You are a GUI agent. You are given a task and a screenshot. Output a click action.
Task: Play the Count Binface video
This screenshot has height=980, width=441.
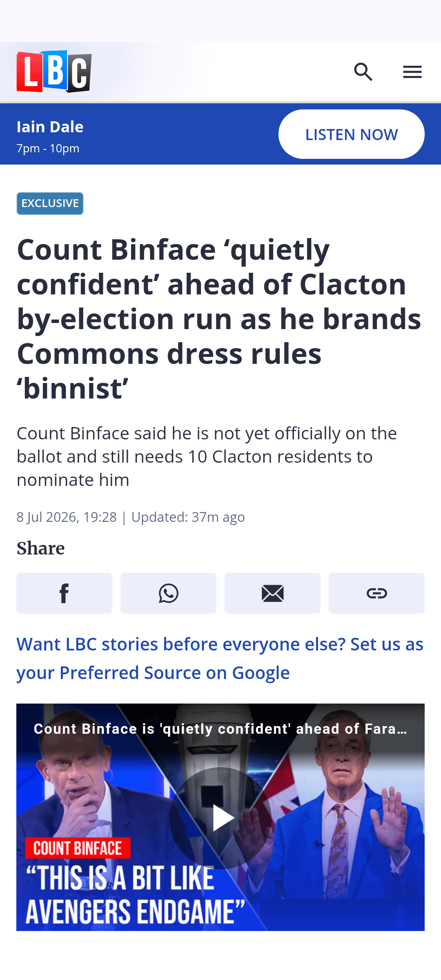pos(221,818)
